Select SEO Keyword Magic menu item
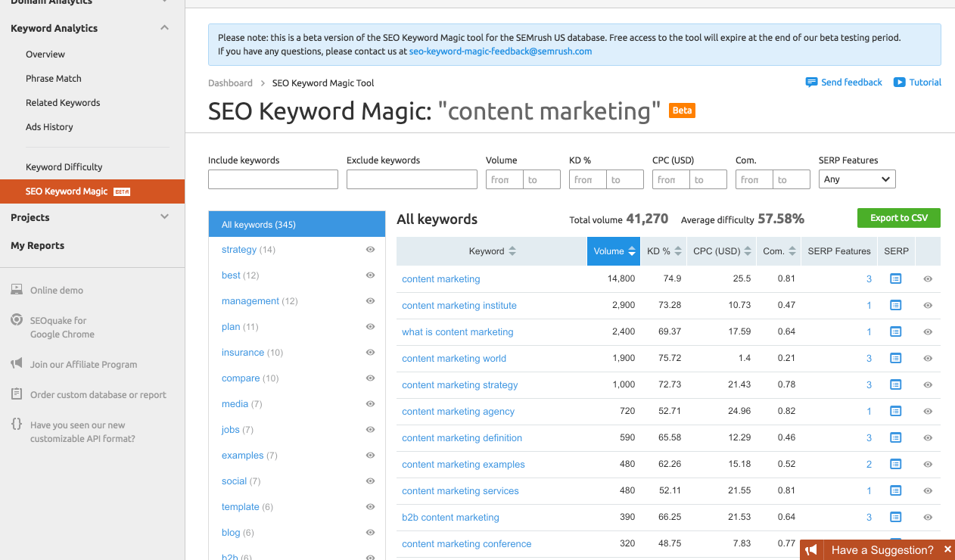The height and width of the screenshot is (560, 955). click(92, 191)
